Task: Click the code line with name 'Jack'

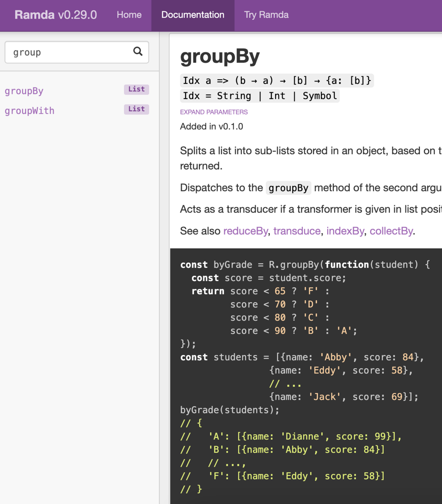Action: click(344, 396)
